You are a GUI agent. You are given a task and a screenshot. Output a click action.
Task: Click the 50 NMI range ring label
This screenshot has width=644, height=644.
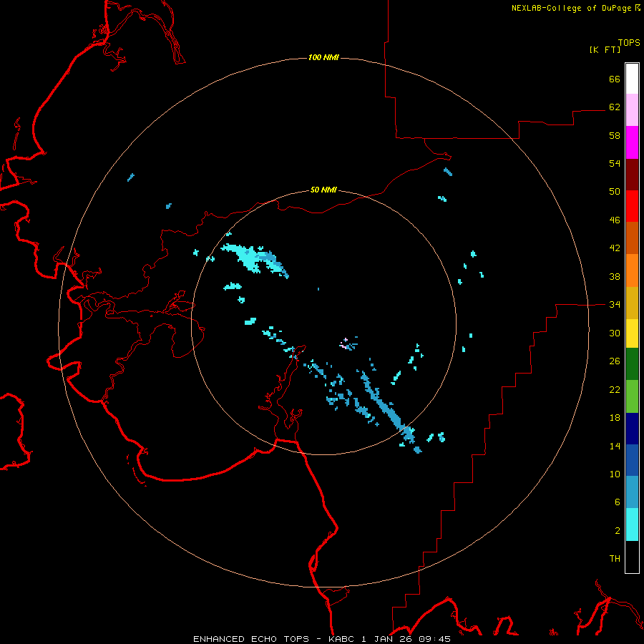323,190
